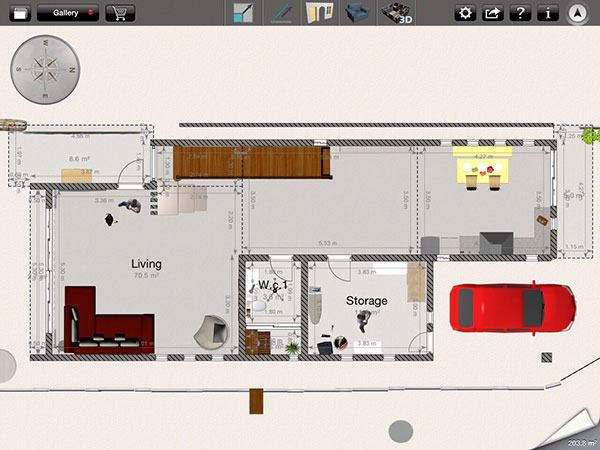Switch to 3D view mode

click(397, 13)
